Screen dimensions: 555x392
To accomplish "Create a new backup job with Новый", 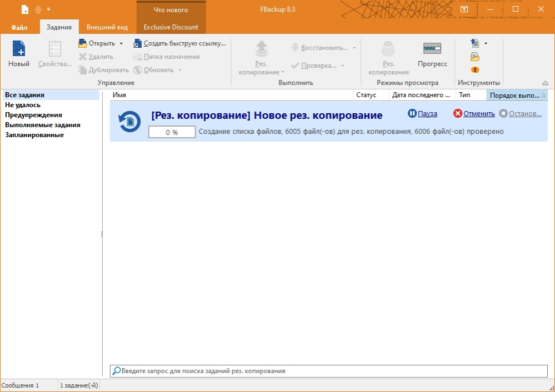I will pyautogui.click(x=19, y=54).
